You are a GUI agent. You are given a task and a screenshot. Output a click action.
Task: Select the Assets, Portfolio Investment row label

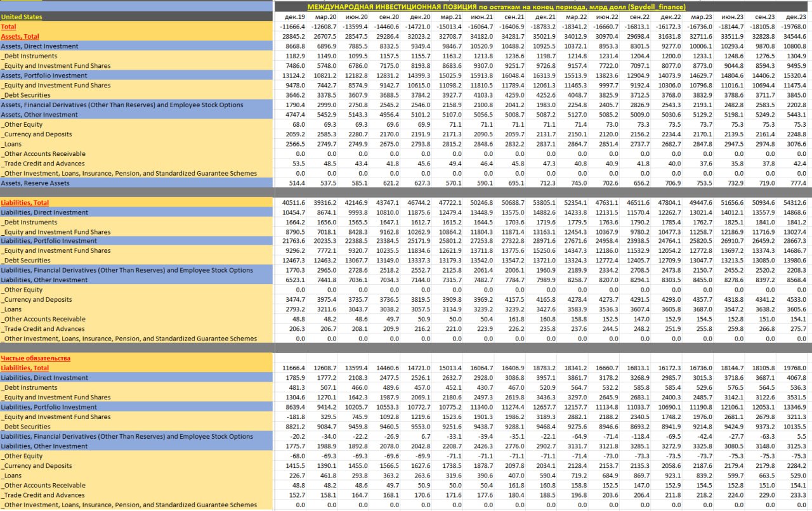(44, 75)
